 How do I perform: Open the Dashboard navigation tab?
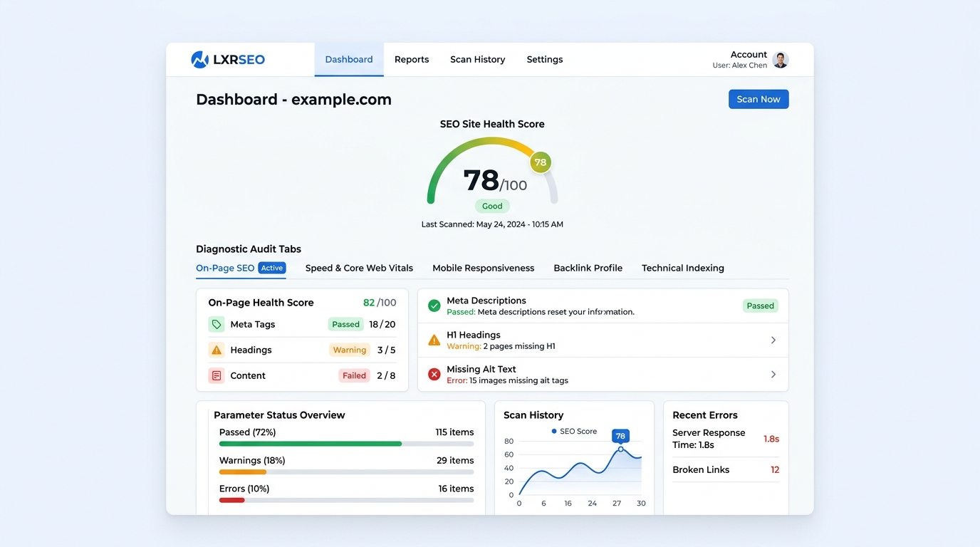point(349,60)
